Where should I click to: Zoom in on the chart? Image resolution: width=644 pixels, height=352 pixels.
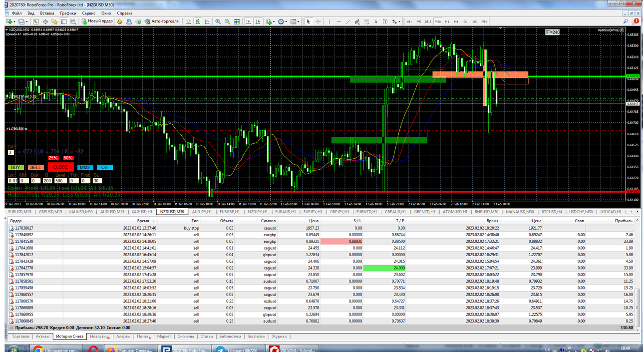click(218, 21)
